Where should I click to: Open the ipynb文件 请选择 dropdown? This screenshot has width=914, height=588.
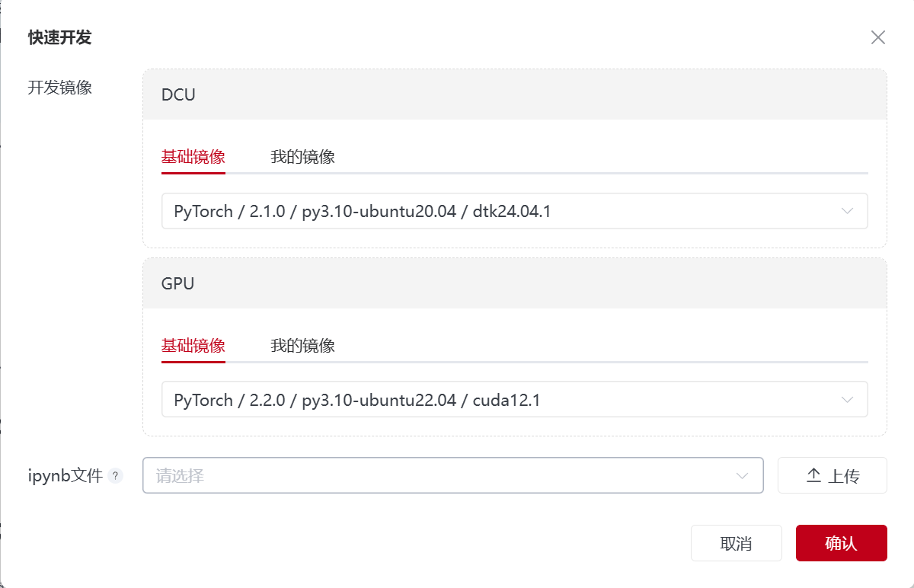pos(442,476)
